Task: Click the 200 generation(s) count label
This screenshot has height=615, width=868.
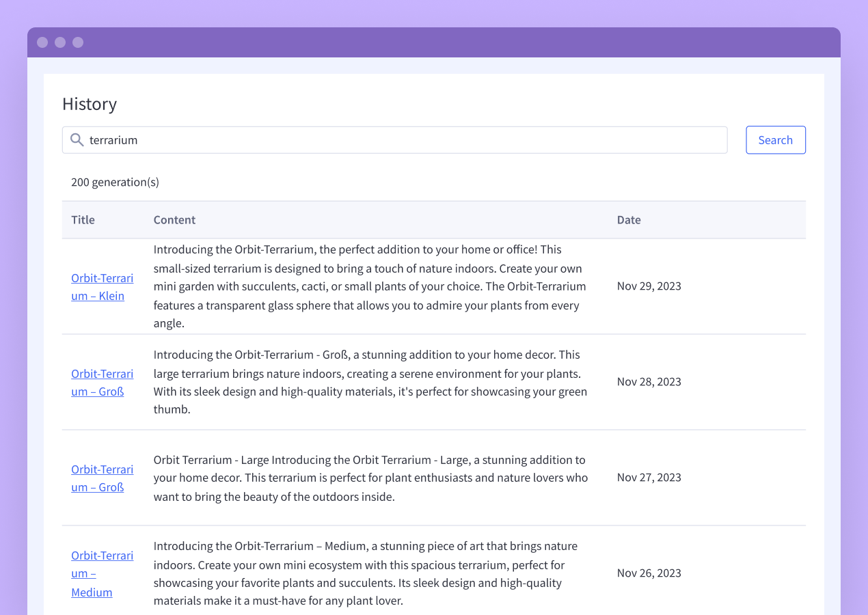Action: coord(115,182)
